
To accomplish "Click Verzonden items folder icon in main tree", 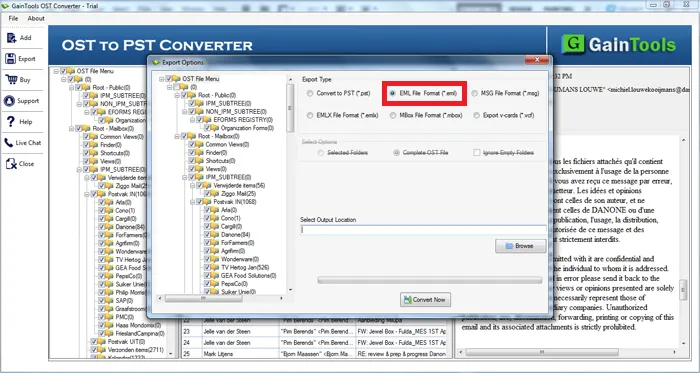I will (102, 350).
